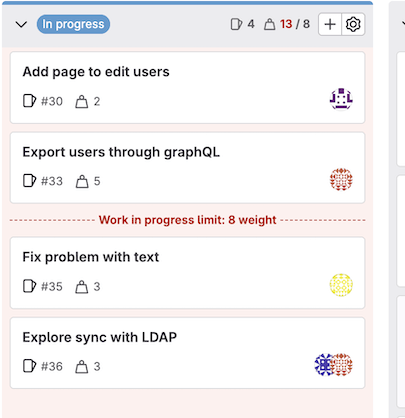Open issue Add page to edit users
Screen dimensions: 405x418
click(x=96, y=72)
